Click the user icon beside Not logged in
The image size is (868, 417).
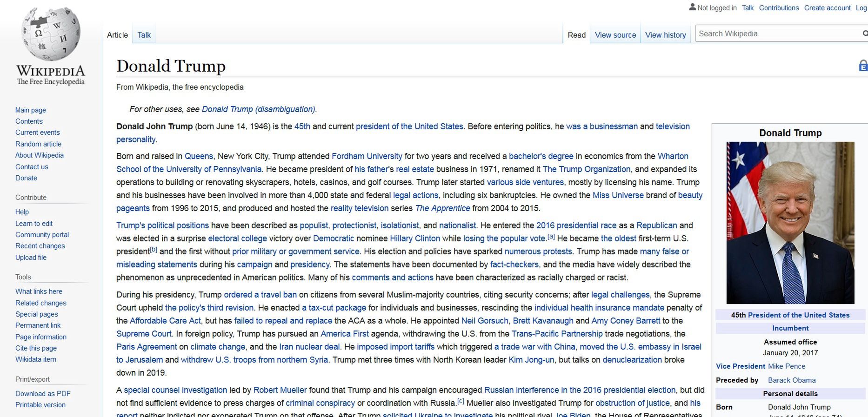click(692, 7)
